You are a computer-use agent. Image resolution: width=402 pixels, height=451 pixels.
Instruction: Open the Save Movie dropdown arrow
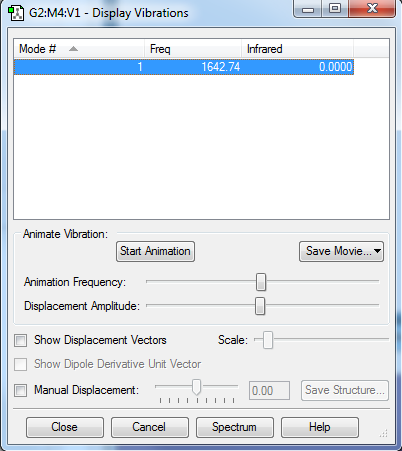coord(377,251)
